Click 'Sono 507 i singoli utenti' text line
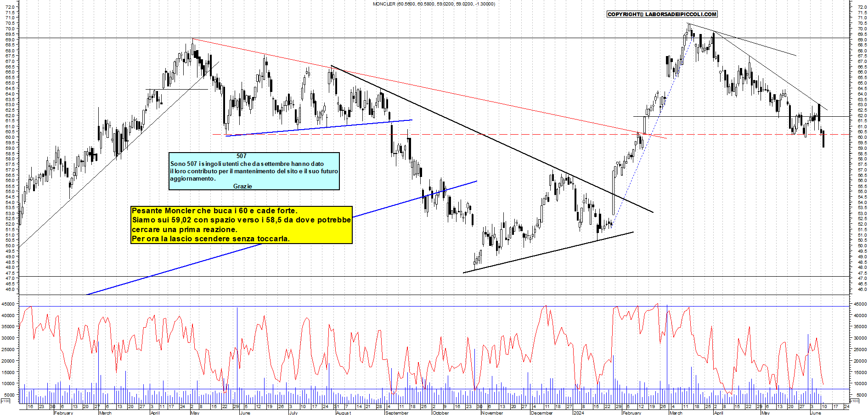This screenshot has height=415, width=868. coord(247,164)
